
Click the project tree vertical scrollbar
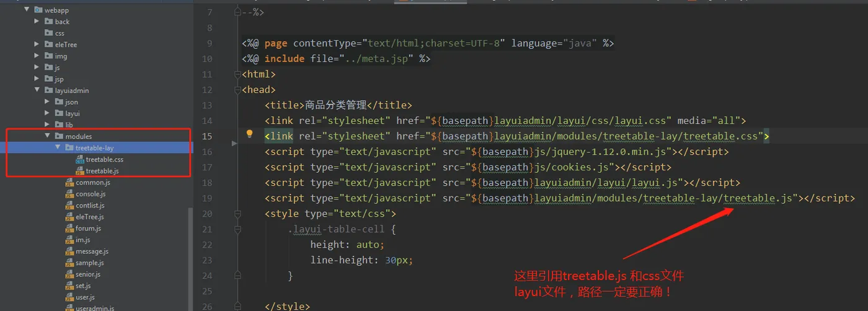coord(190,259)
